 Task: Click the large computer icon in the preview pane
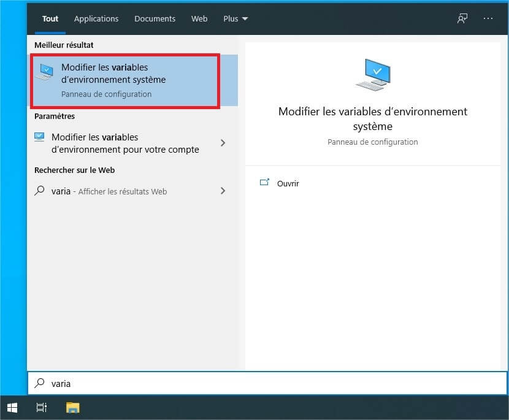(372, 75)
